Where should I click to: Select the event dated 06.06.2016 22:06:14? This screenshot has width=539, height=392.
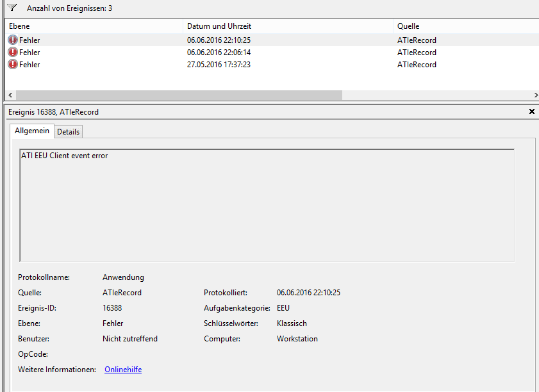click(219, 53)
